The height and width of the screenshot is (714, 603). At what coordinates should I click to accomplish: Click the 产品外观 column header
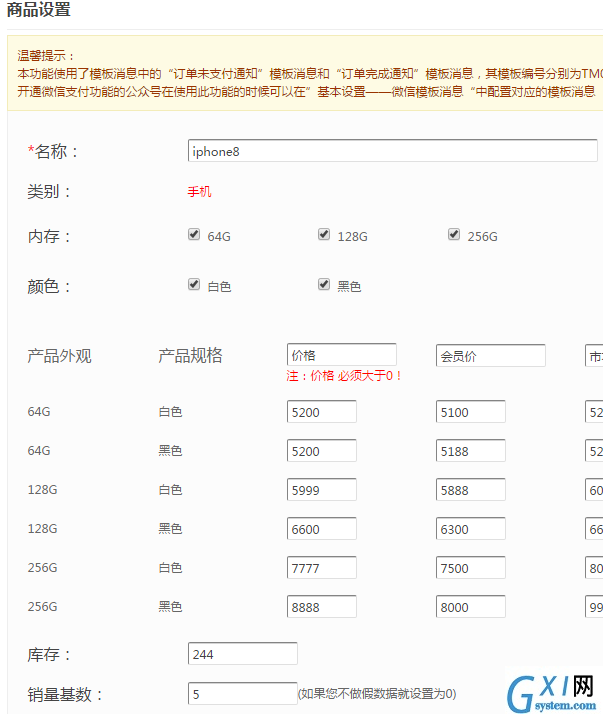point(60,356)
